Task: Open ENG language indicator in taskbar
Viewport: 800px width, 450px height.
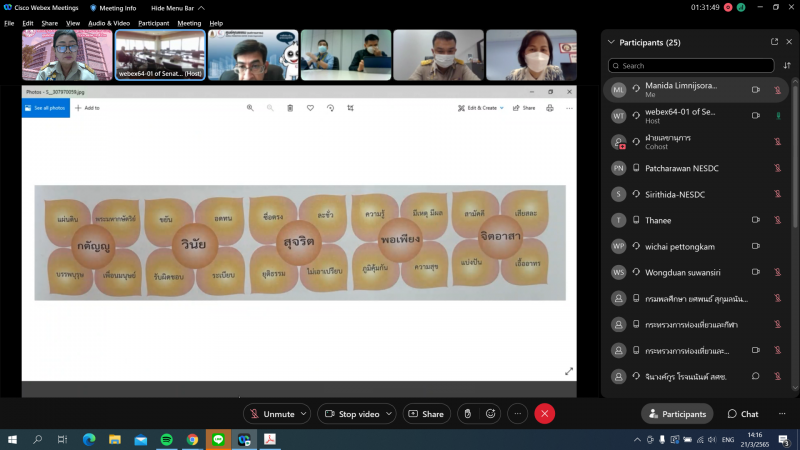Action: pyautogui.click(x=728, y=439)
